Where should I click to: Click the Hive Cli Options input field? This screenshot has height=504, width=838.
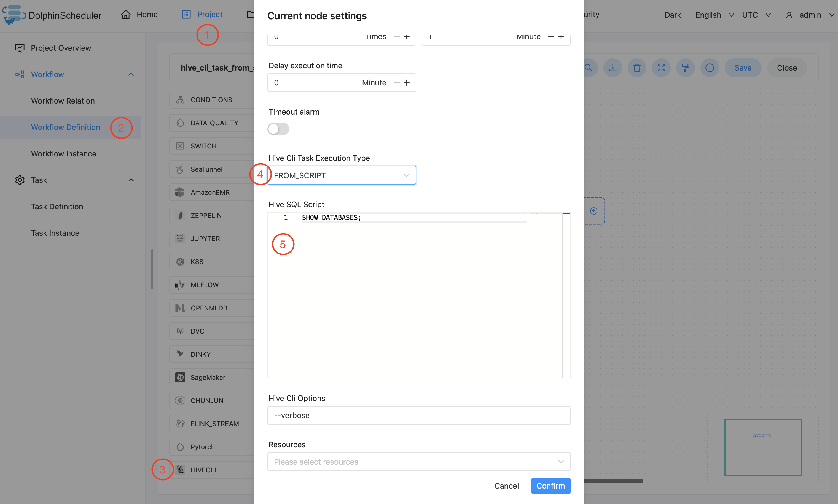pyautogui.click(x=419, y=415)
